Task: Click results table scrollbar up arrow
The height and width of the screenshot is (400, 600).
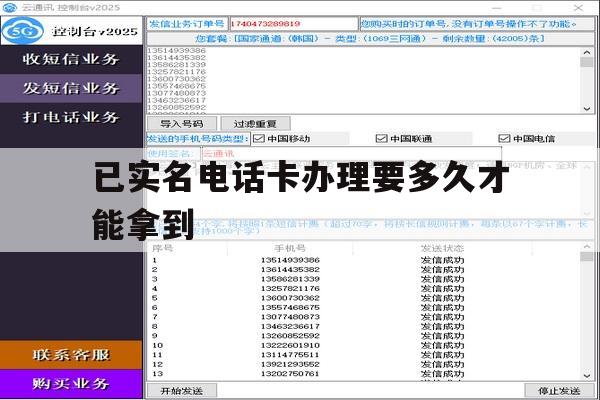Action: coord(587,247)
